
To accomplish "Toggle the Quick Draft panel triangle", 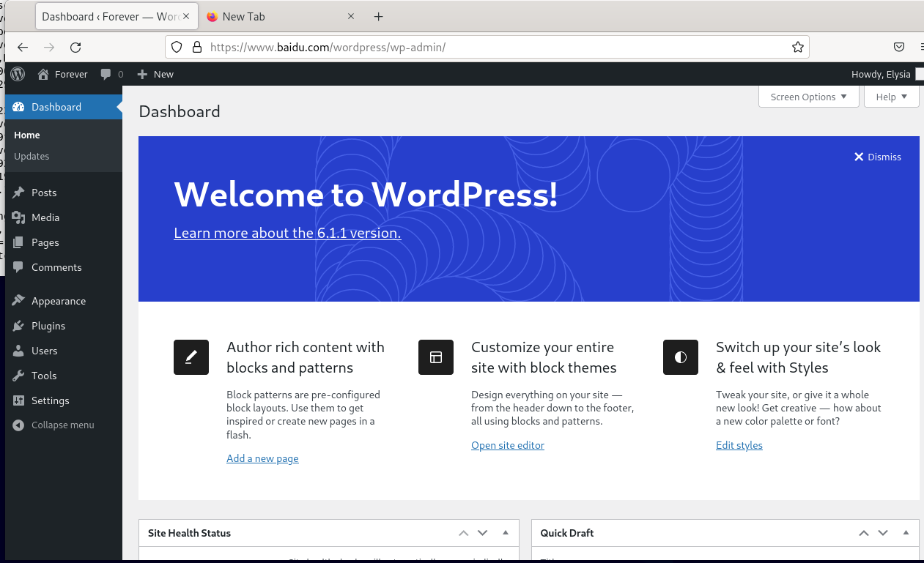I will [x=906, y=533].
